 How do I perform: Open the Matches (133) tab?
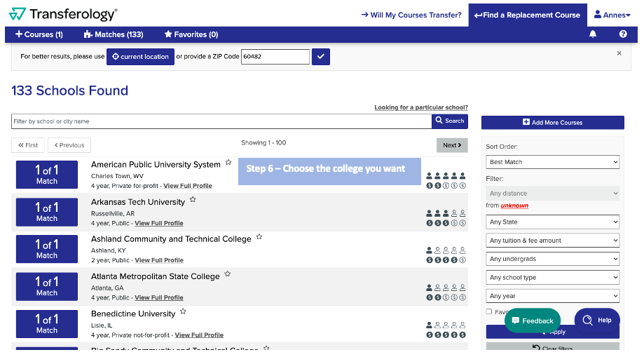tap(114, 34)
